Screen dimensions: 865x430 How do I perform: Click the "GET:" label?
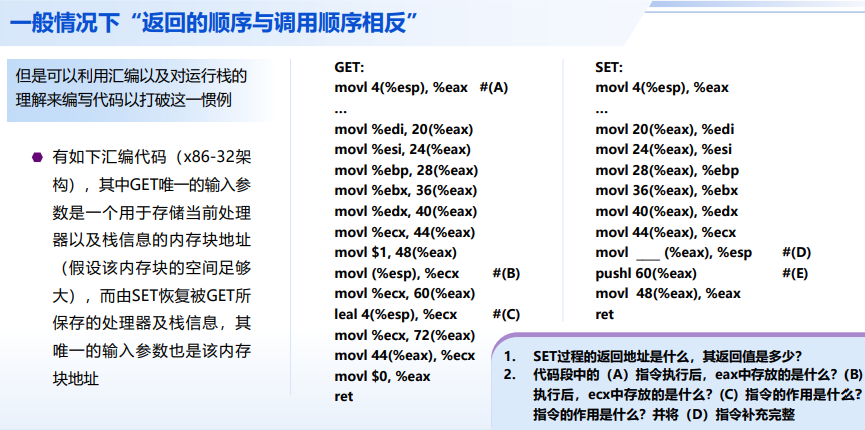349,67
